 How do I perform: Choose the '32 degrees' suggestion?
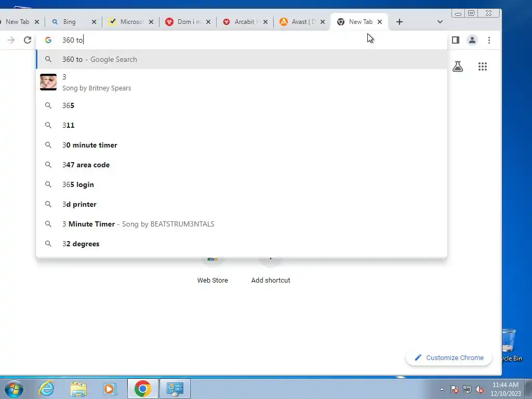tap(242, 244)
